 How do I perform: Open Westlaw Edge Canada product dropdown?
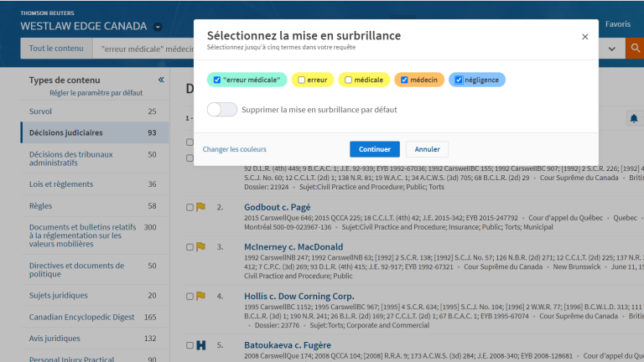[158, 27]
